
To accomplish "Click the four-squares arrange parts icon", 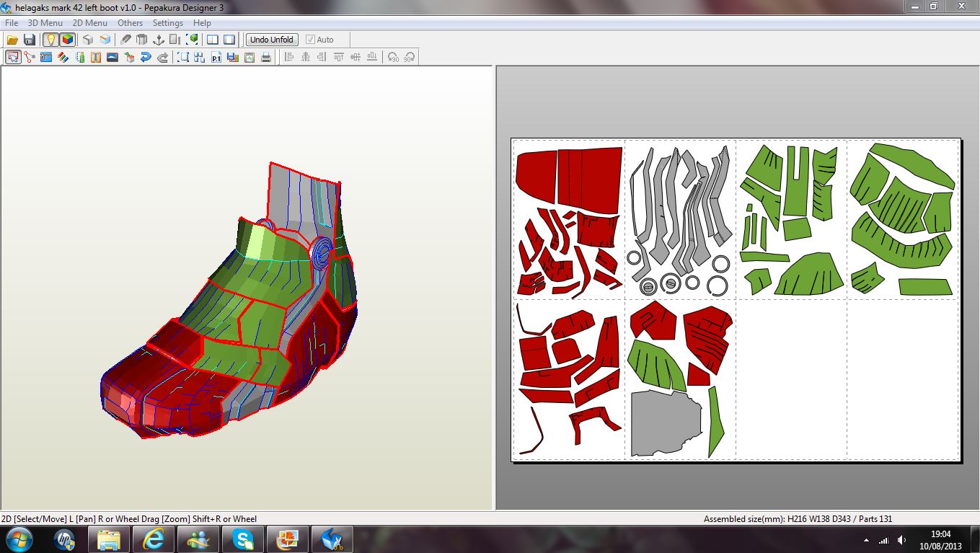I will coord(200,57).
